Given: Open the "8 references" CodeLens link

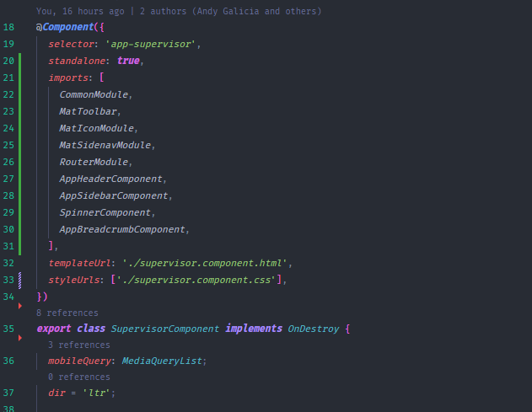Looking at the screenshot, I should 67,313.
